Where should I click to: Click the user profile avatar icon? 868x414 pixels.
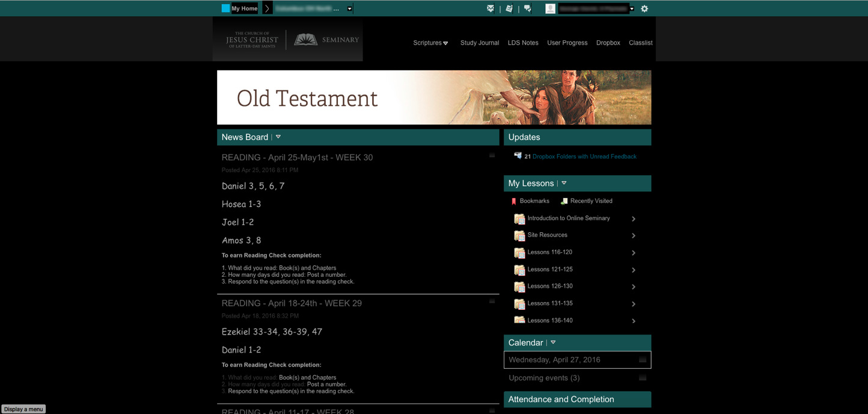(550, 8)
